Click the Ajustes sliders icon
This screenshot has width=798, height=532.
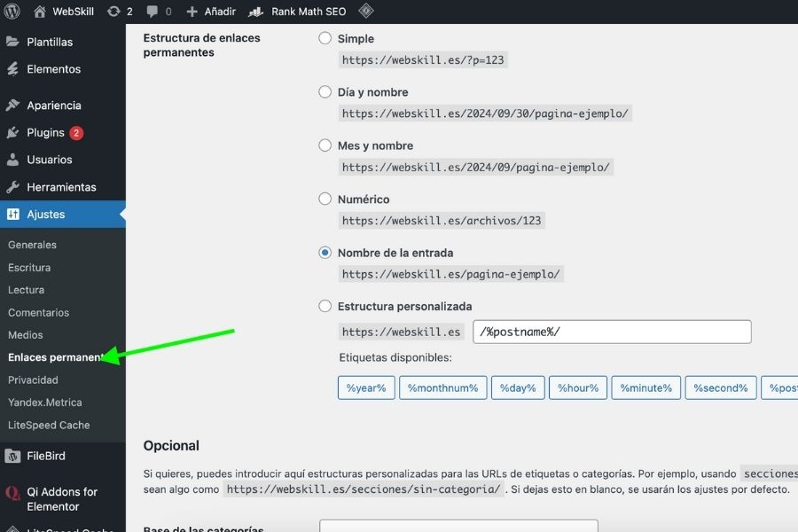coord(13,215)
